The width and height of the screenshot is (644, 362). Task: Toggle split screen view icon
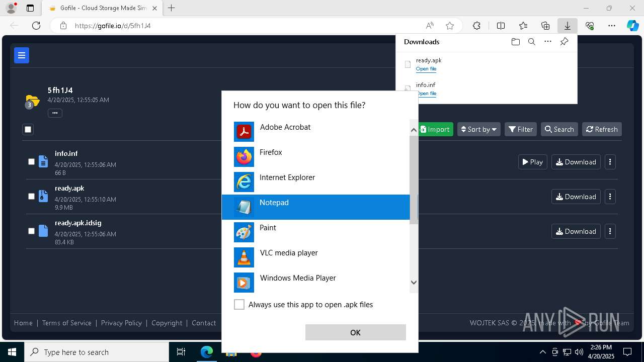(x=501, y=26)
